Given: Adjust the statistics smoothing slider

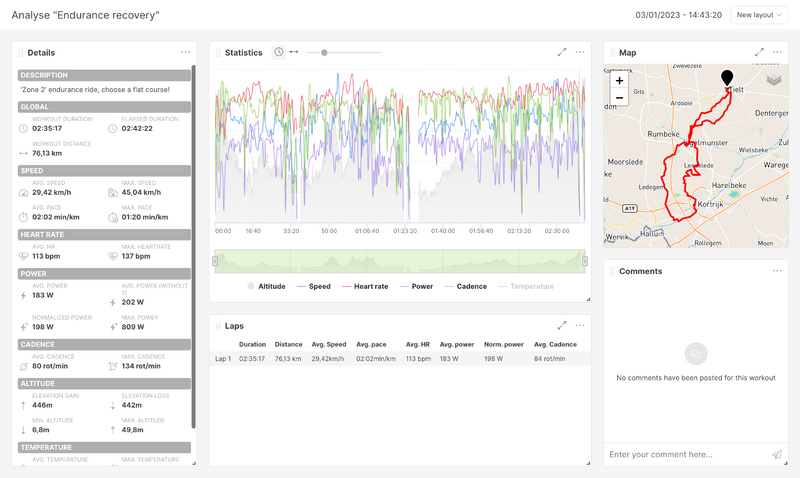Looking at the screenshot, I should point(324,52).
